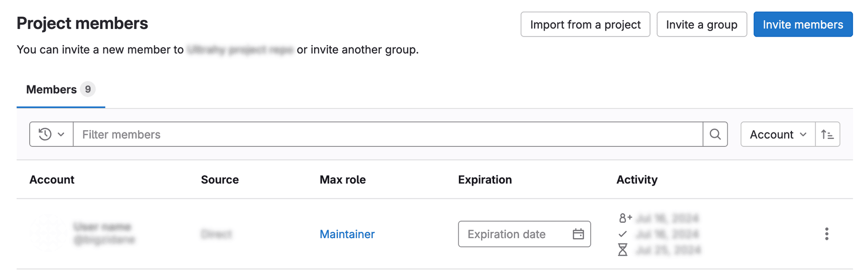Open recent searches history dropdown
Screen dimensions: 868x277
coord(52,134)
